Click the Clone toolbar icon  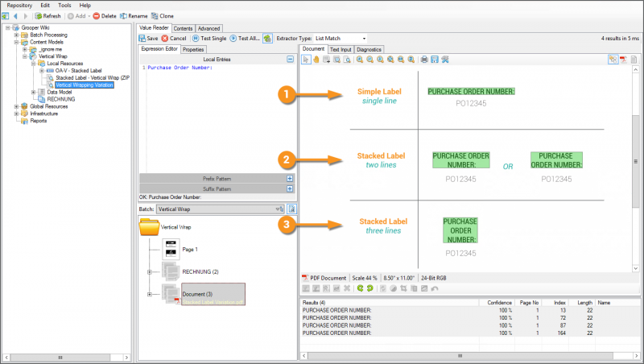155,15
